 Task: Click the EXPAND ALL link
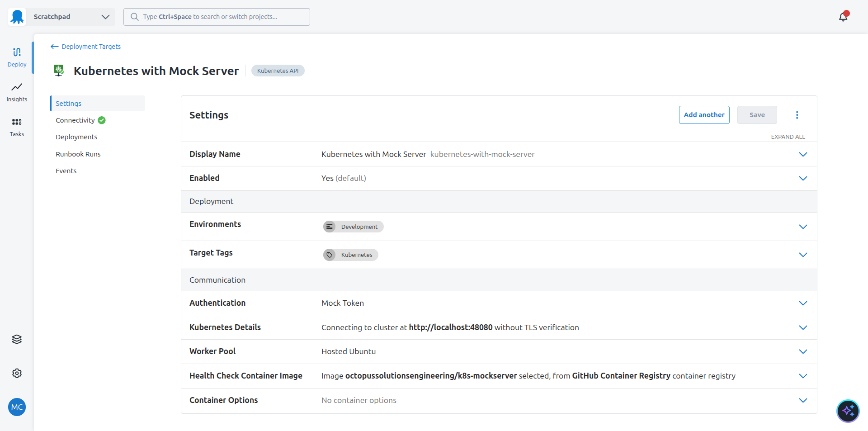point(788,137)
